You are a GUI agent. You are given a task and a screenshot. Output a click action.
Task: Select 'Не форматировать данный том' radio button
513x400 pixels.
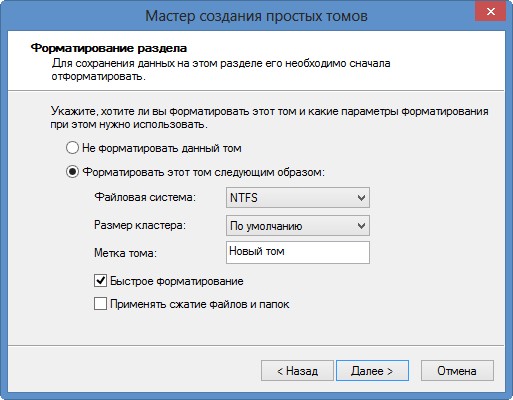(72, 148)
